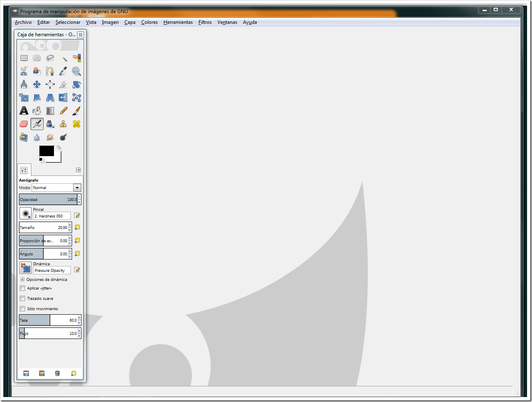This screenshot has height=402, width=532.
Task: Enable the Trazado suave checkbox
Action: pos(23,299)
